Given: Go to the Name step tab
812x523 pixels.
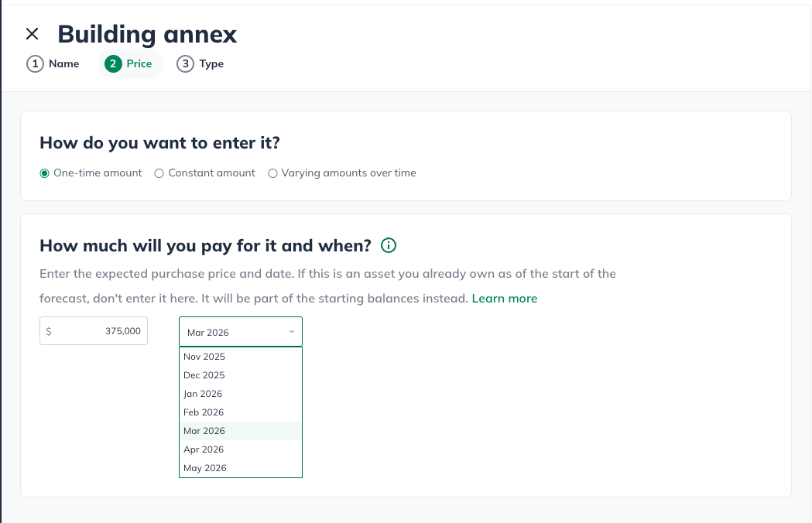Looking at the screenshot, I should [53, 63].
